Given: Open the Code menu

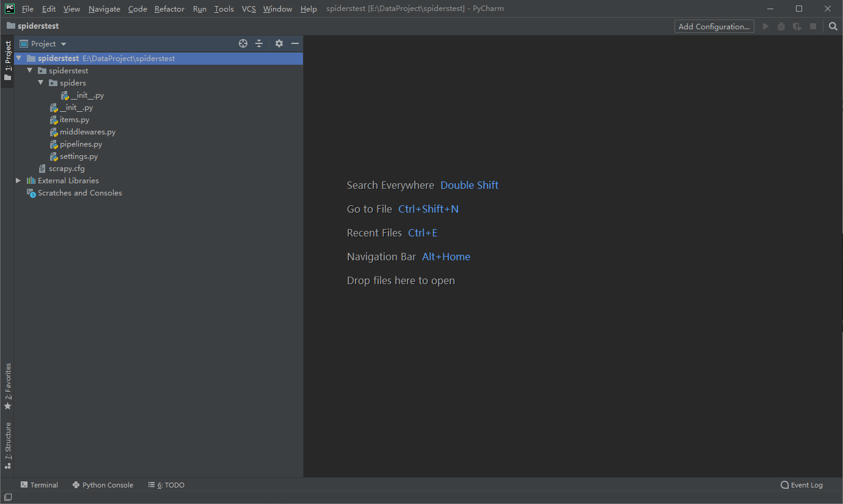Looking at the screenshot, I should coord(137,9).
